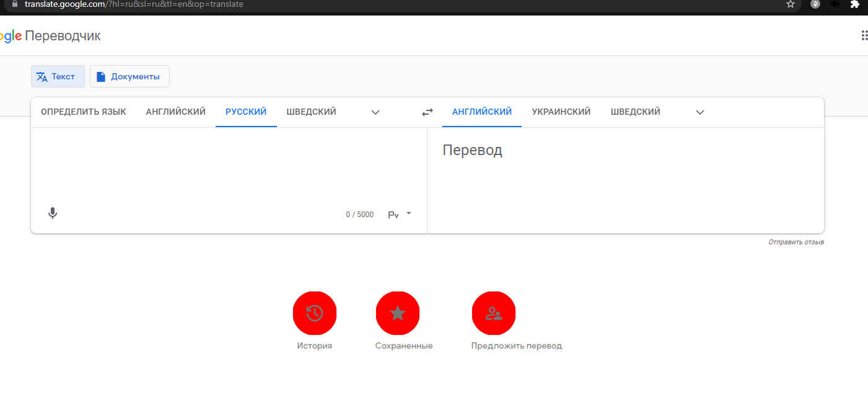This screenshot has width=868, height=405.
Task: Open the Google apps grid
Action: click(x=864, y=35)
